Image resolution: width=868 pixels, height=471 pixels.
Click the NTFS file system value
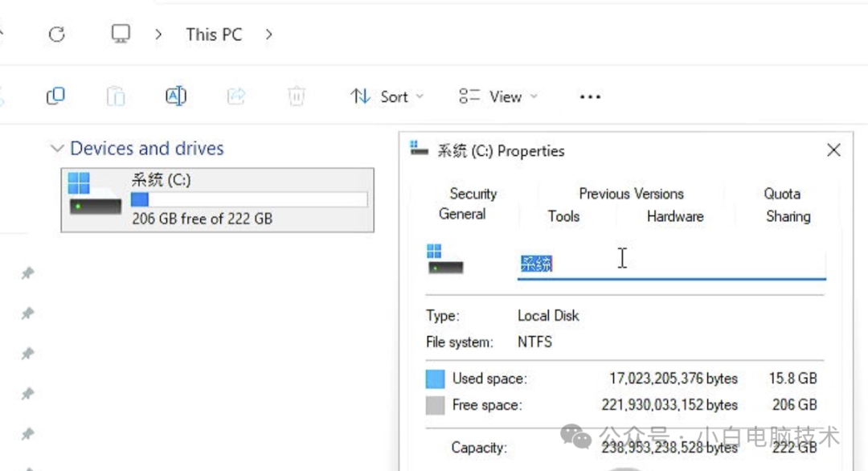point(534,342)
